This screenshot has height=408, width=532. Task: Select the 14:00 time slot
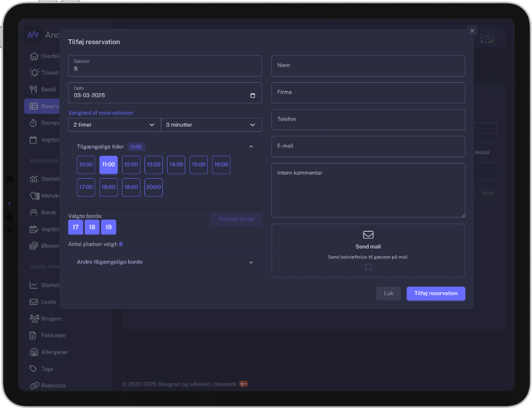pos(176,165)
